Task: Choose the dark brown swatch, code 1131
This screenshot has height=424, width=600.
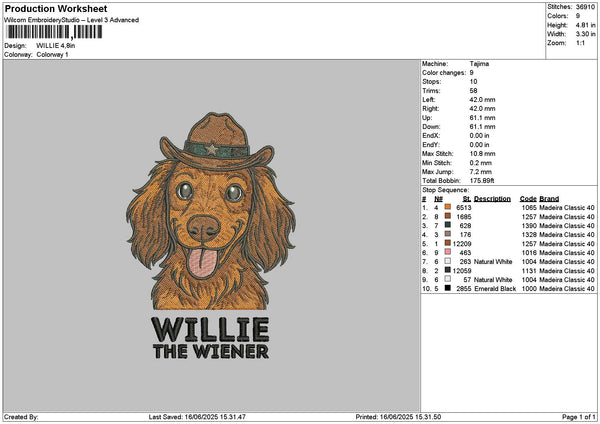Action: coord(447,270)
